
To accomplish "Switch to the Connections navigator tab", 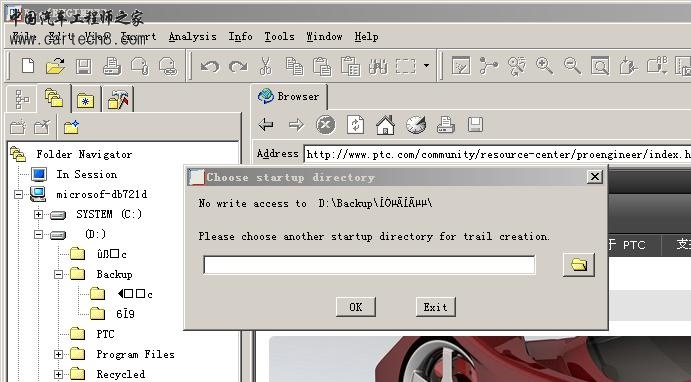I will tap(118, 100).
